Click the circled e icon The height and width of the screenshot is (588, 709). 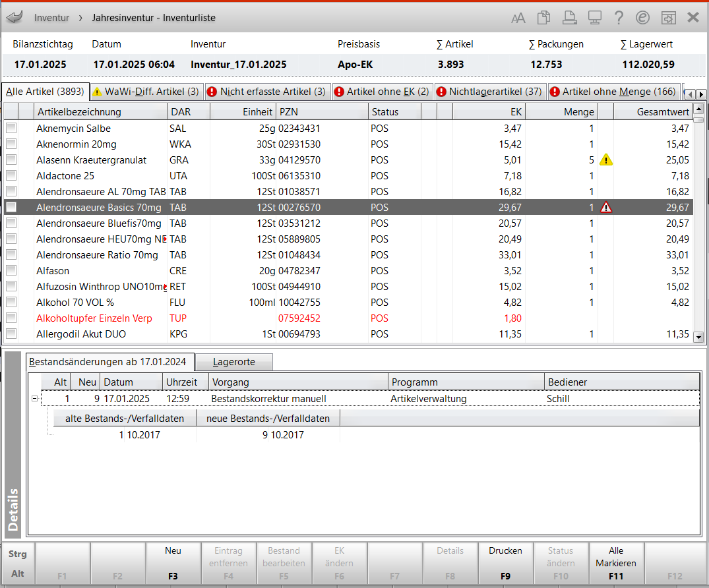643,18
